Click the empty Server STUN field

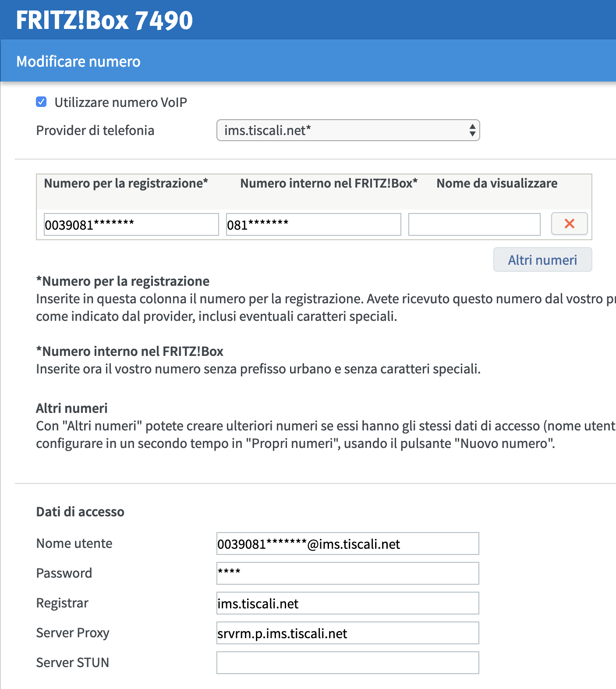(348, 663)
